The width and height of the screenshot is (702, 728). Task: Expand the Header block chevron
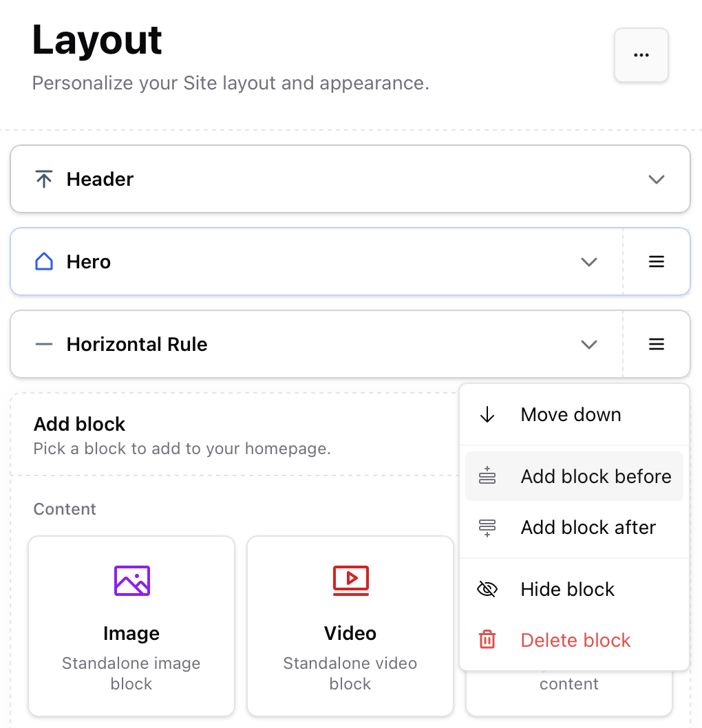click(x=656, y=179)
